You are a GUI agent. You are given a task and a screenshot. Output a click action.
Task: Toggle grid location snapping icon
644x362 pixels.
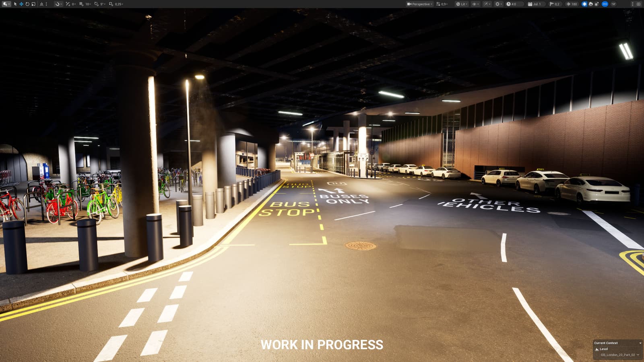tap(81, 4)
